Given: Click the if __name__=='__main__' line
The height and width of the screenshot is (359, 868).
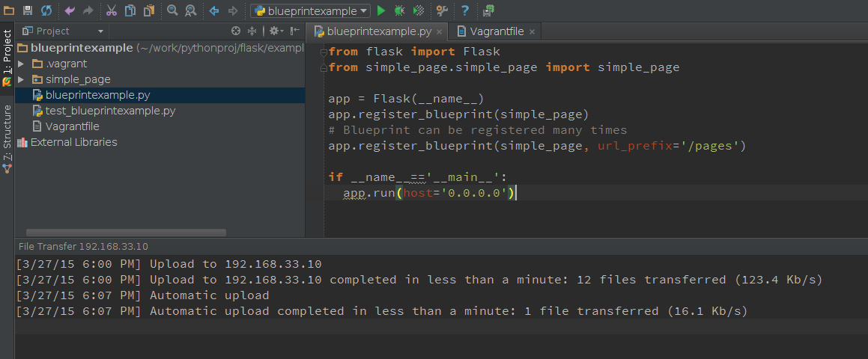Looking at the screenshot, I should (x=417, y=177).
